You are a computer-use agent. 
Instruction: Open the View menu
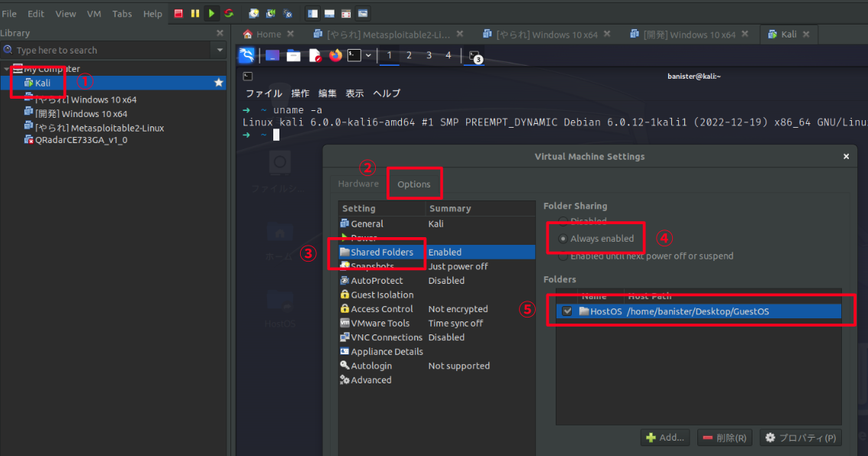[x=65, y=14]
